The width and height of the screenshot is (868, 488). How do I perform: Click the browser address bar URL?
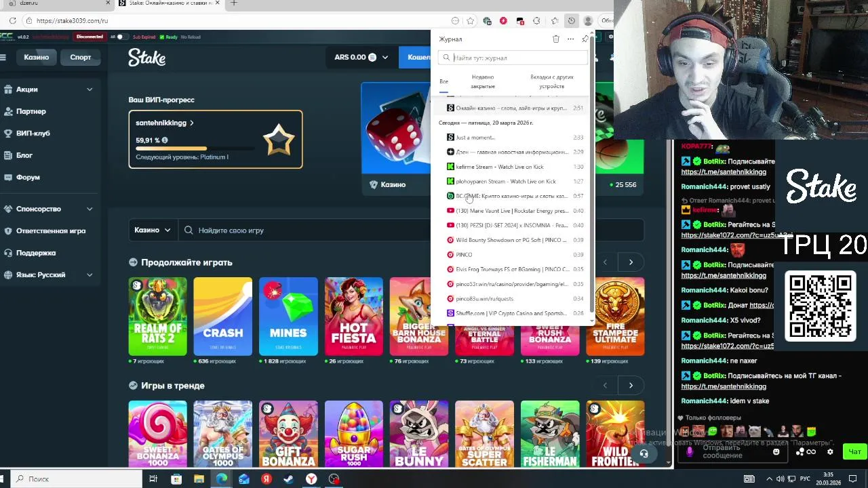click(x=72, y=21)
